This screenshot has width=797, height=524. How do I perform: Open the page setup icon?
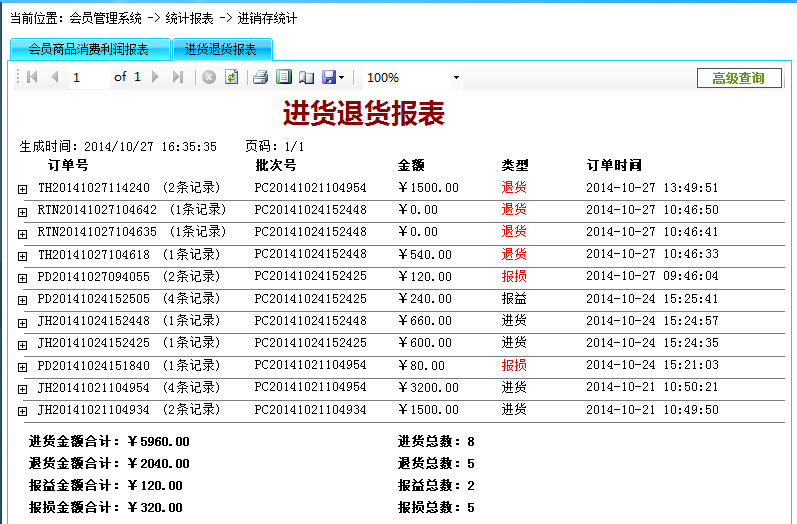pyautogui.click(x=307, y=77)
